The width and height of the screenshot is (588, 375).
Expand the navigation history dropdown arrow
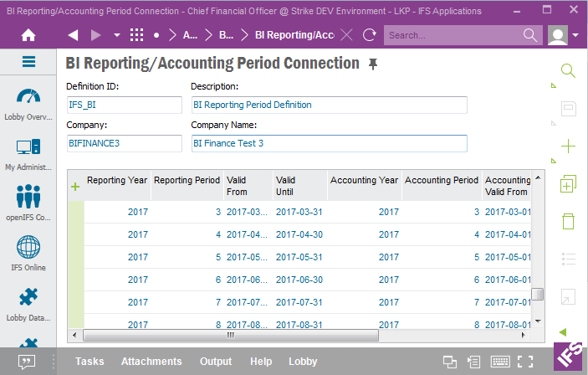coord(116,36)
